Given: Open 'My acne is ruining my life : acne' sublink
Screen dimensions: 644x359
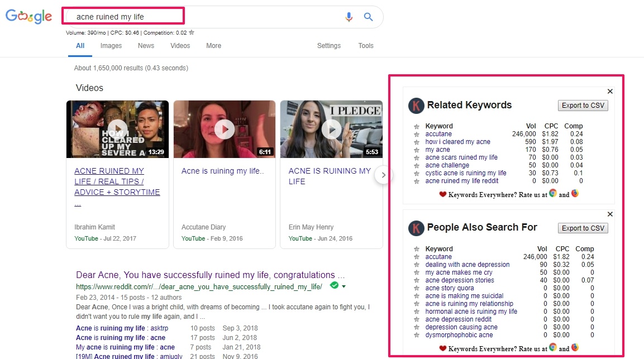Looking at the screenshot, I should pyautogui.click(x=125, y=347).
